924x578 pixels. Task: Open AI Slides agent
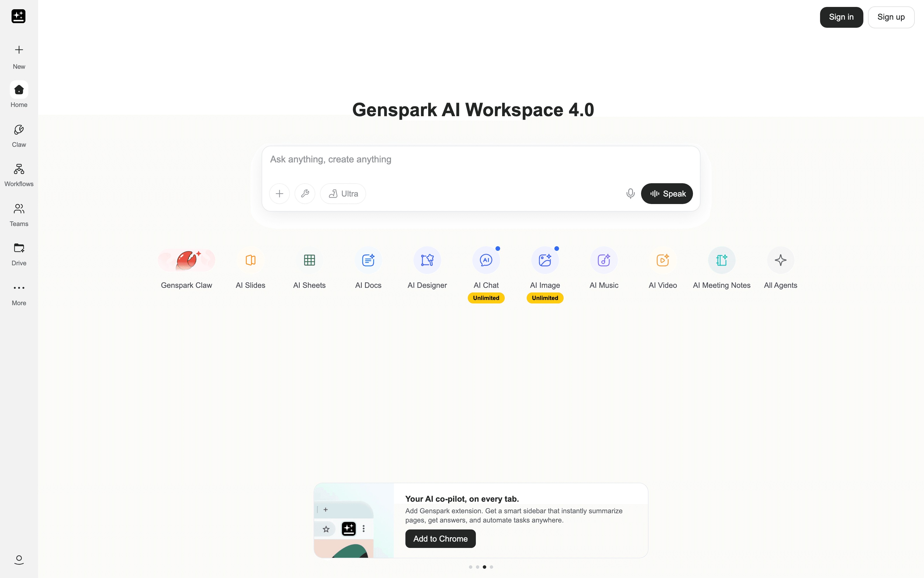(250, 268)
